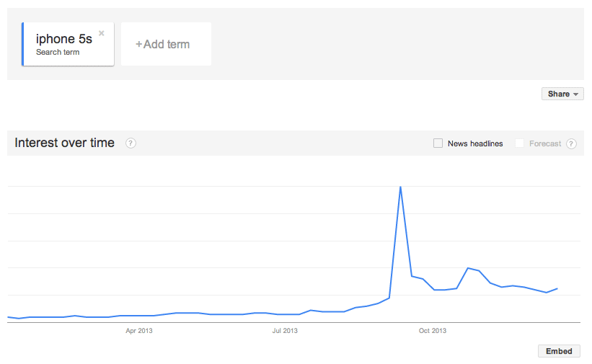Viewport: 592px width, 364px height.
Task: Open the Share dropdown menu
Action: tap(562, 94)
